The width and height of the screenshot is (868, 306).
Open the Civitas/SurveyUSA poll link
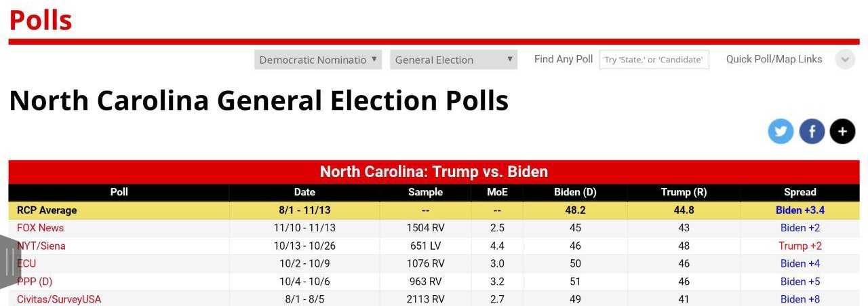59,299
